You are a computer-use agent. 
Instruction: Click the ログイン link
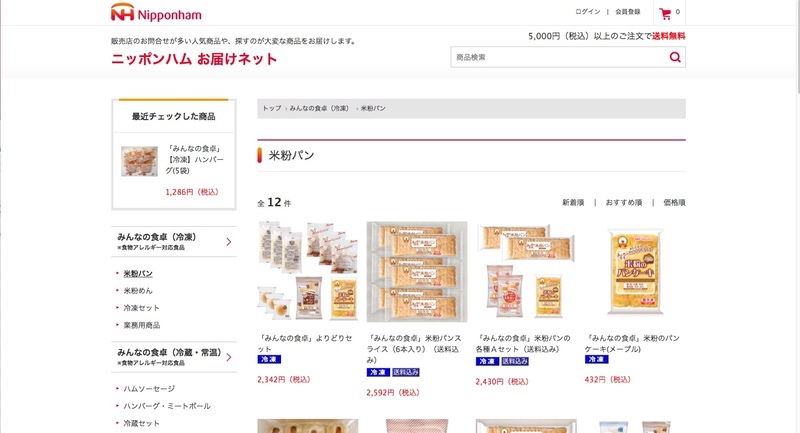[x=588, y=12]
